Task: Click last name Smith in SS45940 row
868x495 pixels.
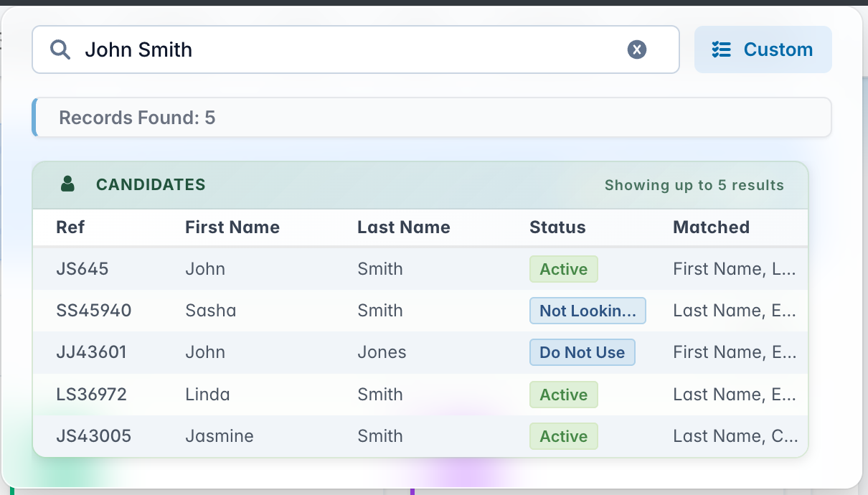Action: point(380,311)
